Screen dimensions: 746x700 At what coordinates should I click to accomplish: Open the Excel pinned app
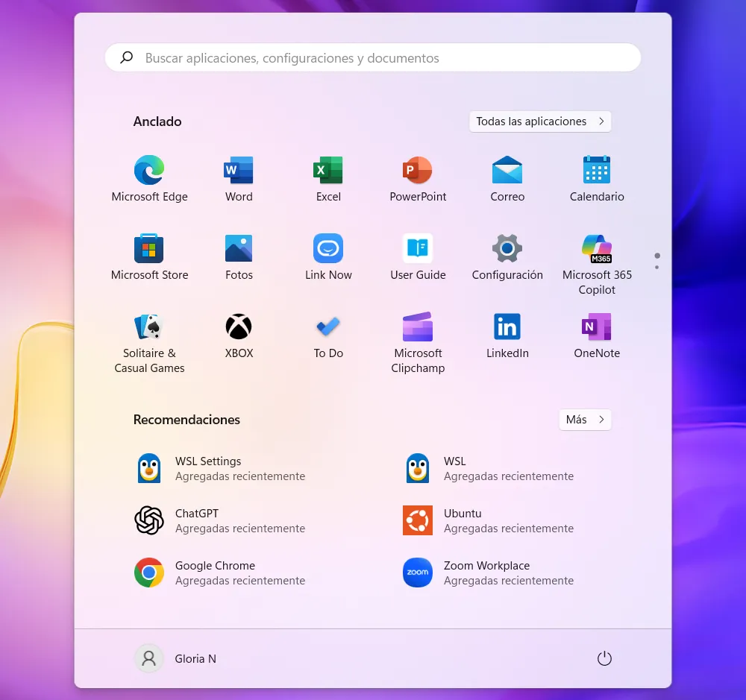pyautogui.click(x=328, y=179)
